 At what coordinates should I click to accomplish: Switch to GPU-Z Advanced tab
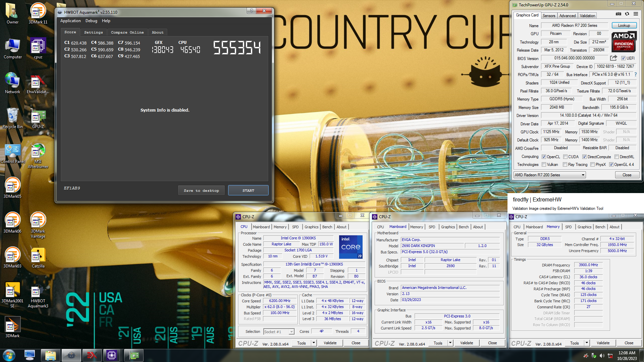[x=567, y=16]
